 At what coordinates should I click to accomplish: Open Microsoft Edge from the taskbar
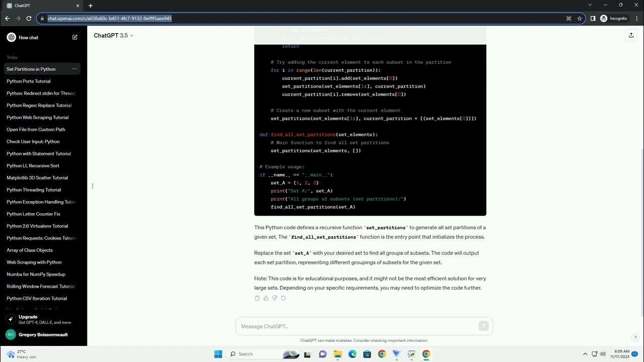pyautogui.click(x=353, y=354)
